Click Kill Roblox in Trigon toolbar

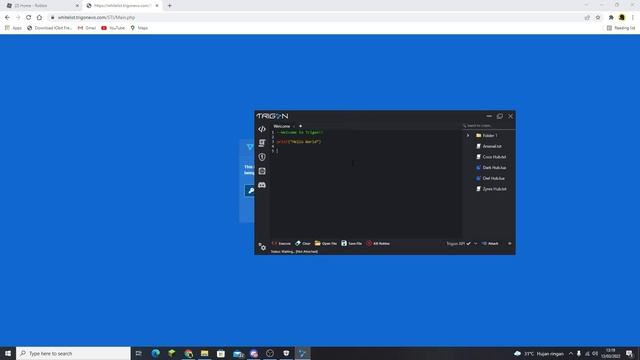378,243
